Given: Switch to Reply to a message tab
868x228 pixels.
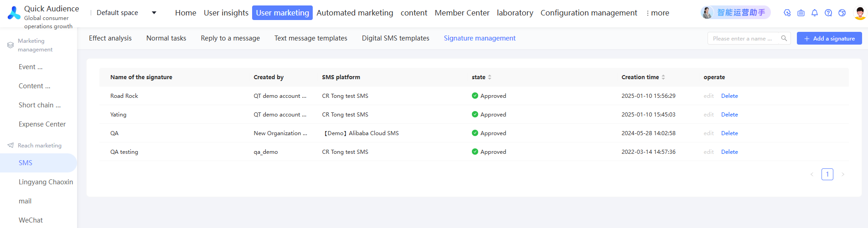Looking at the screenshot, I should click(230, 38).
